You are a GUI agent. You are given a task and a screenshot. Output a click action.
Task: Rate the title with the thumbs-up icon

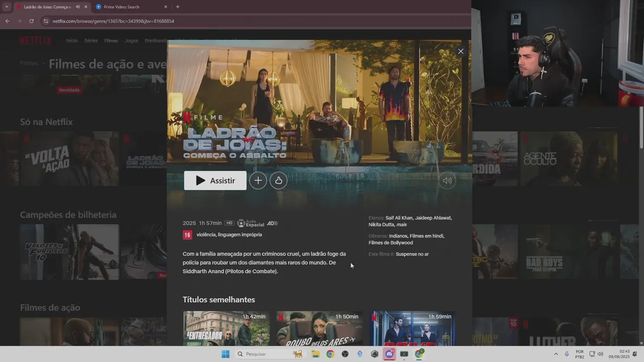pyautogui.click(x=279, y=180)
